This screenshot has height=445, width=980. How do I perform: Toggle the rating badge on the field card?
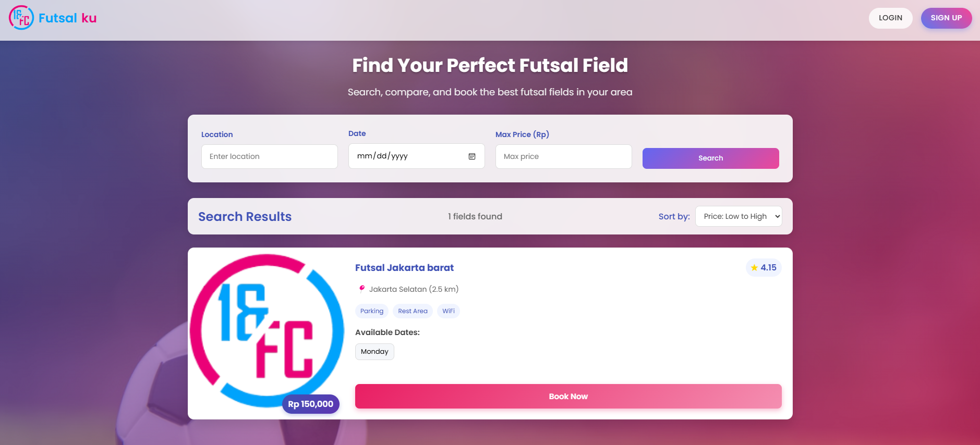tap(764, 267)
